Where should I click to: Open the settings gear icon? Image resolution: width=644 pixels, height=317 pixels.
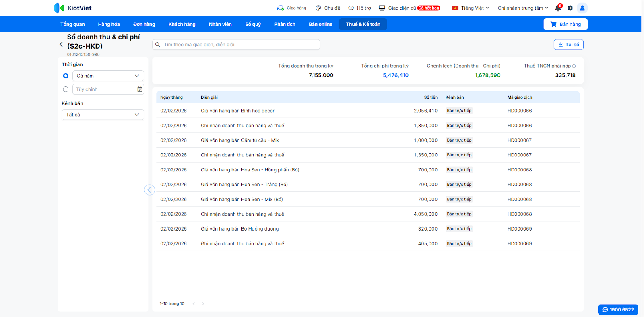tap(570, 8)
